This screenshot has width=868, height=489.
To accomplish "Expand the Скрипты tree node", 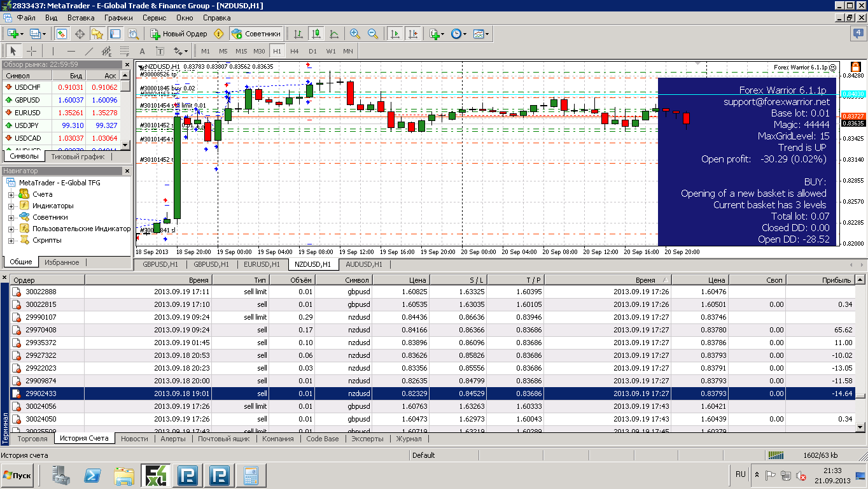I will 11,240.
